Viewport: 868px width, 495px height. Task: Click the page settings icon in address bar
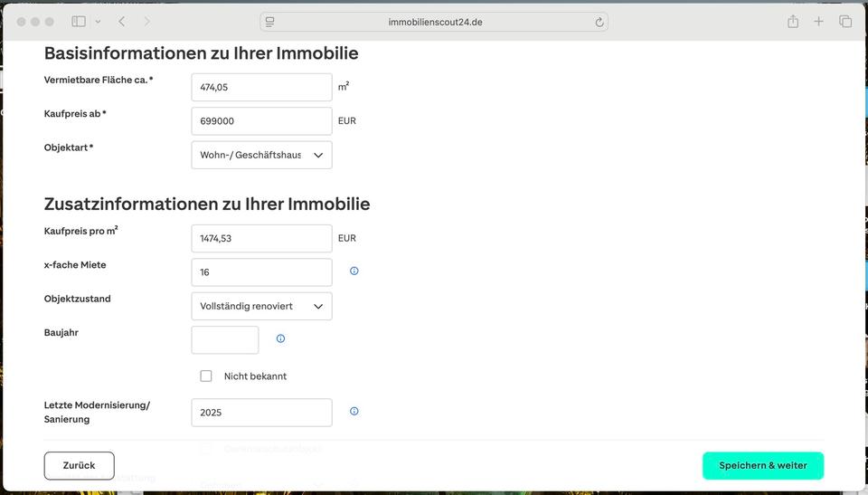coord(270,22)
